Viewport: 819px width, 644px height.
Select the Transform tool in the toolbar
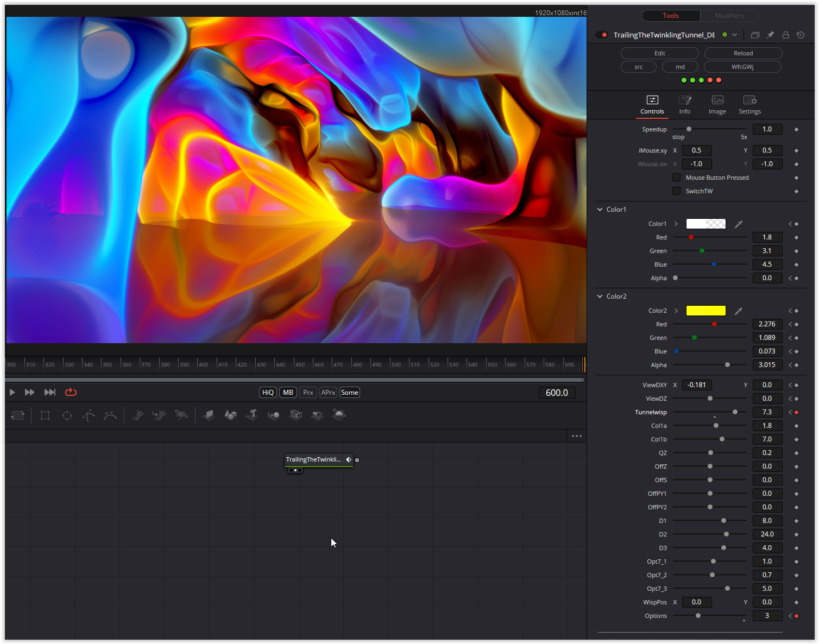[x=18, y=415]
